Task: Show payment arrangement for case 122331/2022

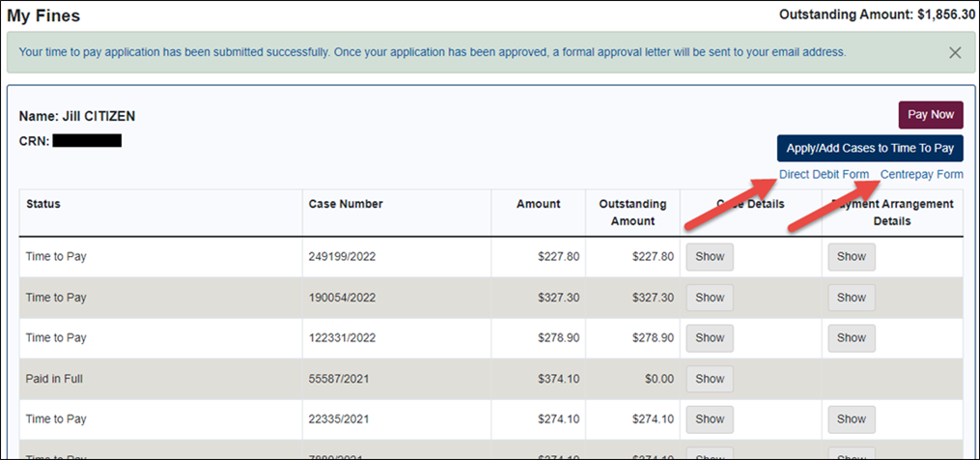Action: coord(851,338)
